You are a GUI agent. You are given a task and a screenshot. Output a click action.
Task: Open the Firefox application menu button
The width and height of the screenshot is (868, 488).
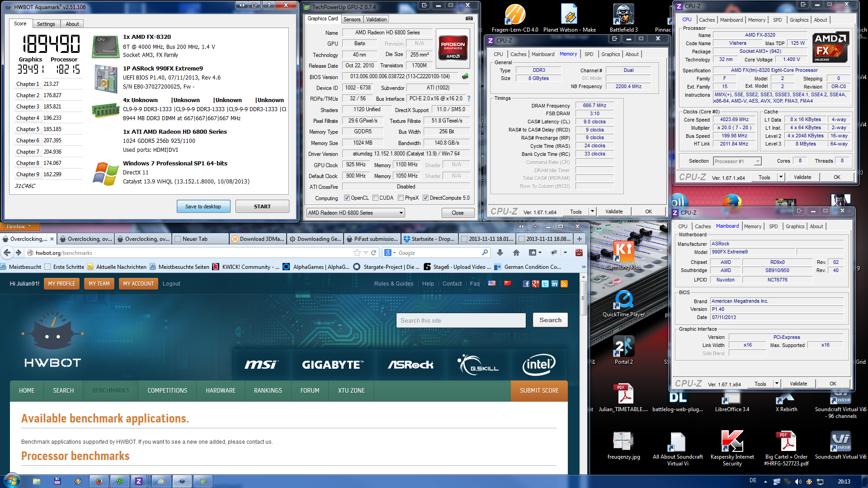(19, 226)
